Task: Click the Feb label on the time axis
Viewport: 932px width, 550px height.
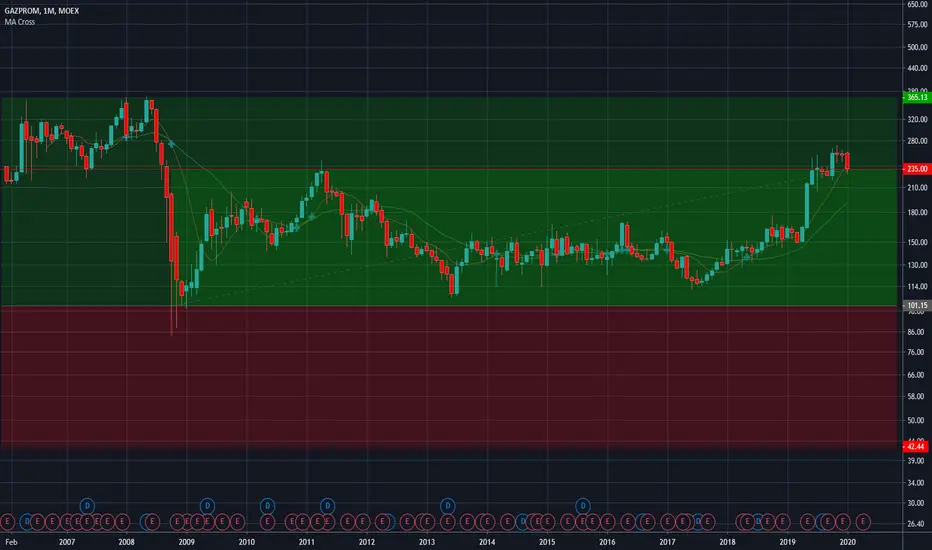Action: [x=11, y=542]
